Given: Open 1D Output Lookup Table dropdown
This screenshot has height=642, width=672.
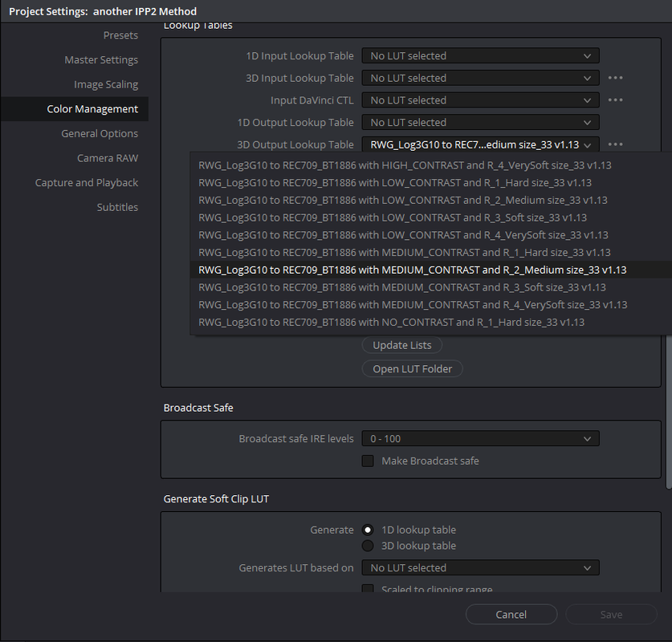Looking at the screenshot, I should point(480,123).
